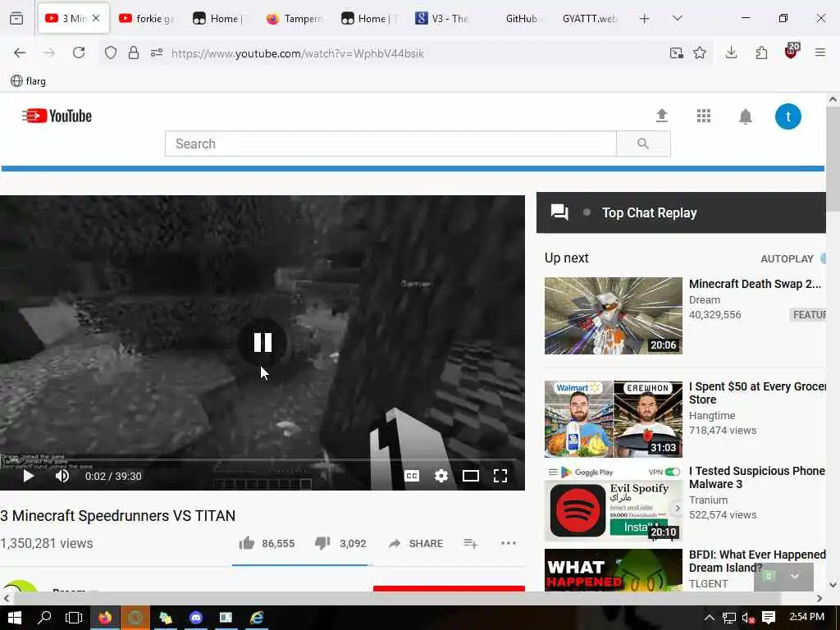The width and height of the screenshot is (840, 630).
Task: Switch to the V3 - The tab
Action: click(x=442, y=19)
